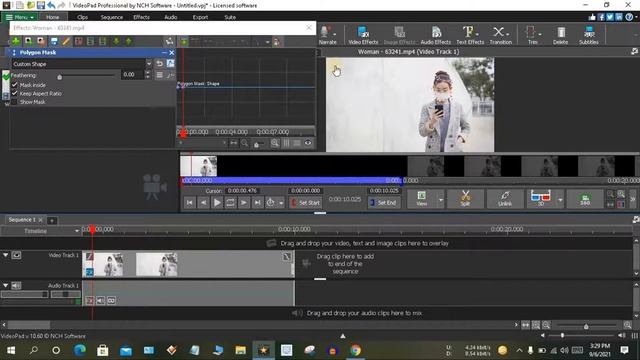640x360 pixels.
Task: Click the zoom magnifier in keyframe editor toolbar
Action: click(x=275, y=143)
